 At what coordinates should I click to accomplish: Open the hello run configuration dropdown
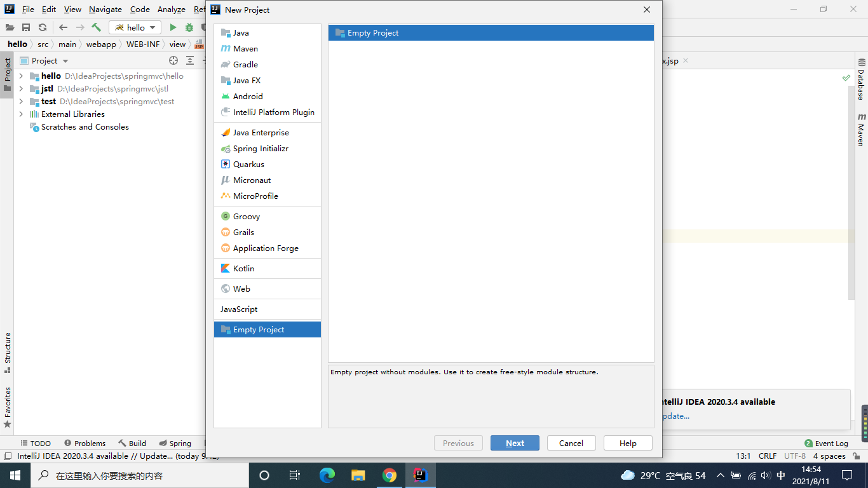[x=135, y=27]
